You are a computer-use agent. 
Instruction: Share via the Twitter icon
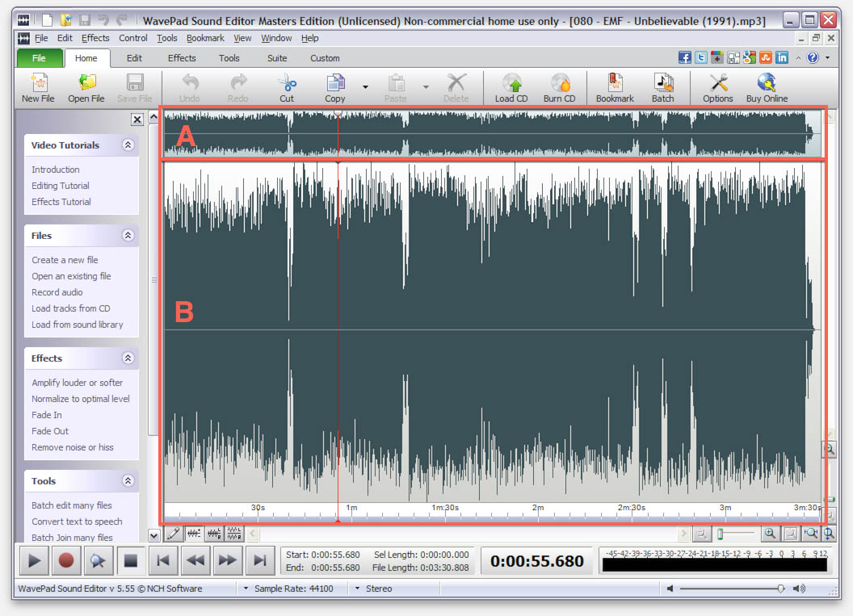tap(701, 57)
